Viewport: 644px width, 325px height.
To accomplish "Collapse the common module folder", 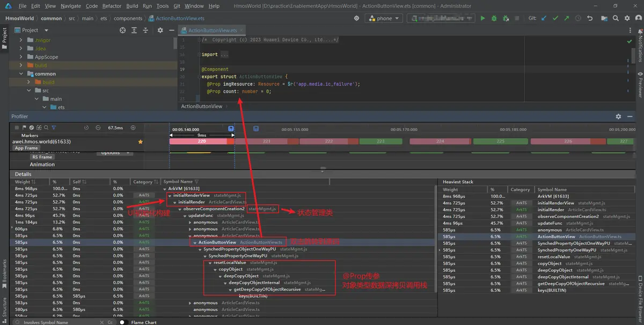I will tap(21, 73).
